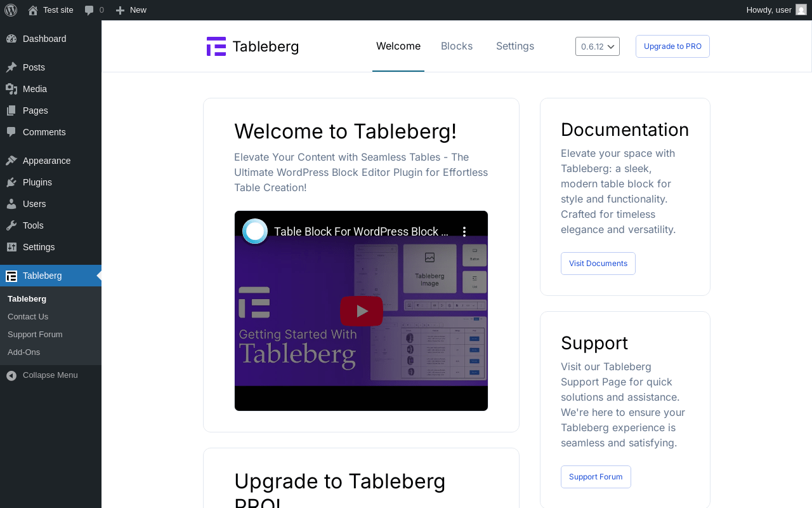The width and height of the screenshot is (812, 508).
Task: Click the Pages icon in sidebar
Action: [11, 110]
